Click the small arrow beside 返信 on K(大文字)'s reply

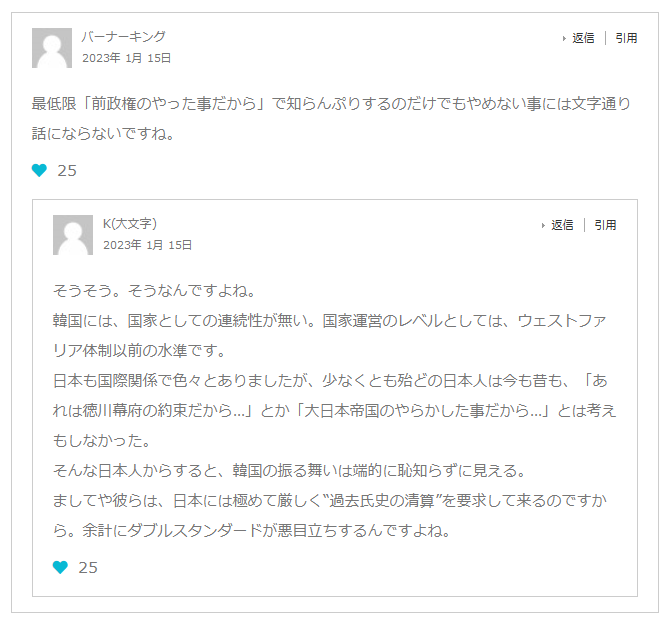(x=544, y=226)
